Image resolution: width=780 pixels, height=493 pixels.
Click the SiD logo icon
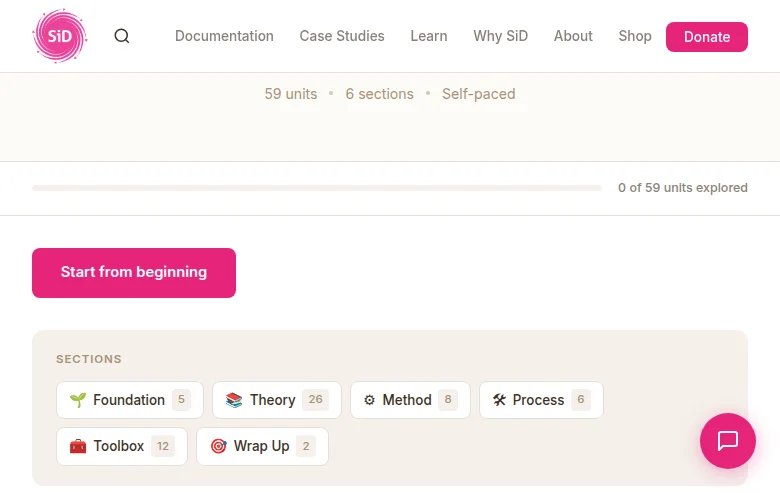click(x=60, y=36)
